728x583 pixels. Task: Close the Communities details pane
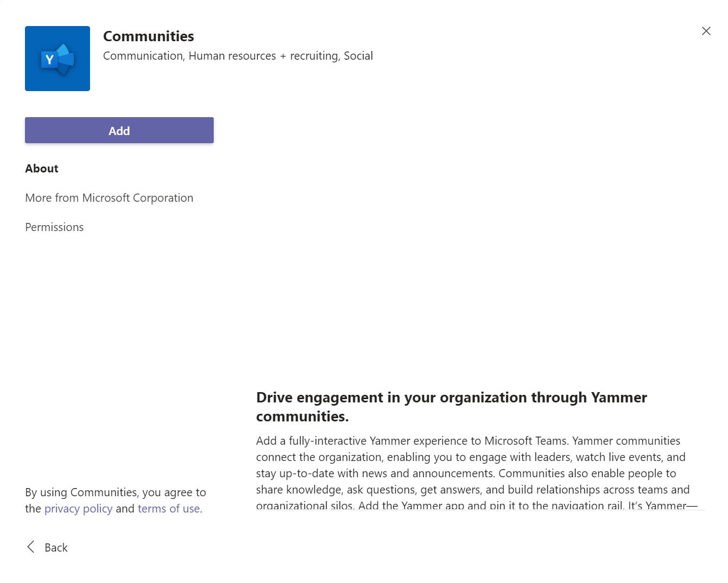pos(706,31)
